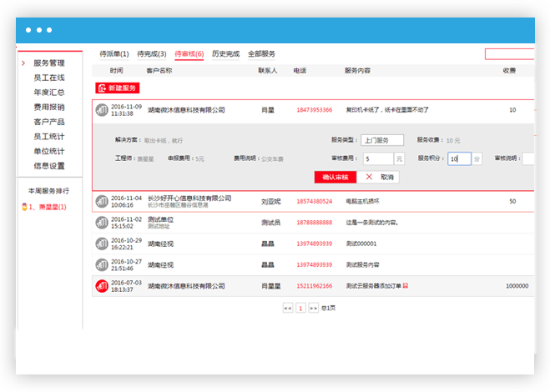Click status icon of 2016-10-29 row
Viewport: 550px width, 392px height.
pos(102,244)
